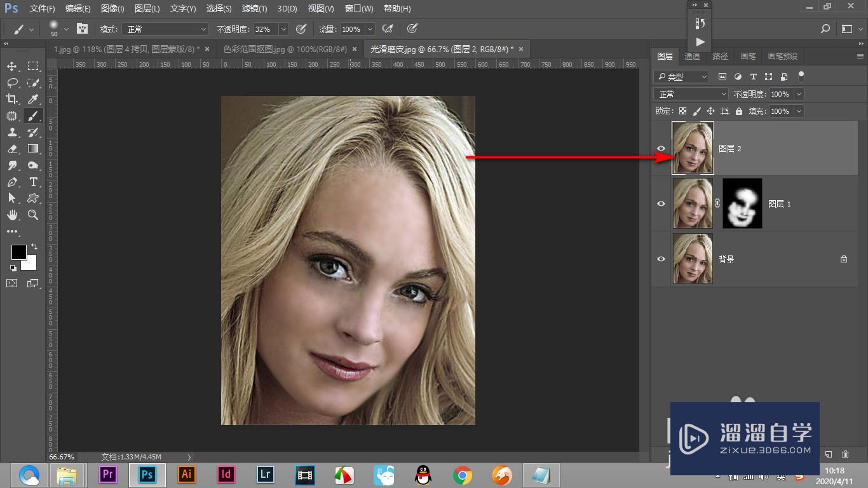The height and width of the screenshot is (488, 868).
Task: Toggle Quick Mask mode
Action: (x=12, y=283)
